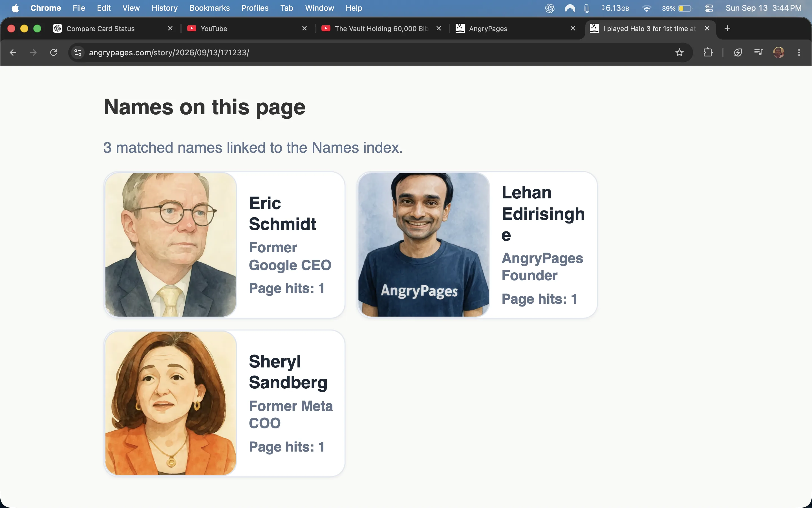Open the Tab menu

(x=286, y=8)
